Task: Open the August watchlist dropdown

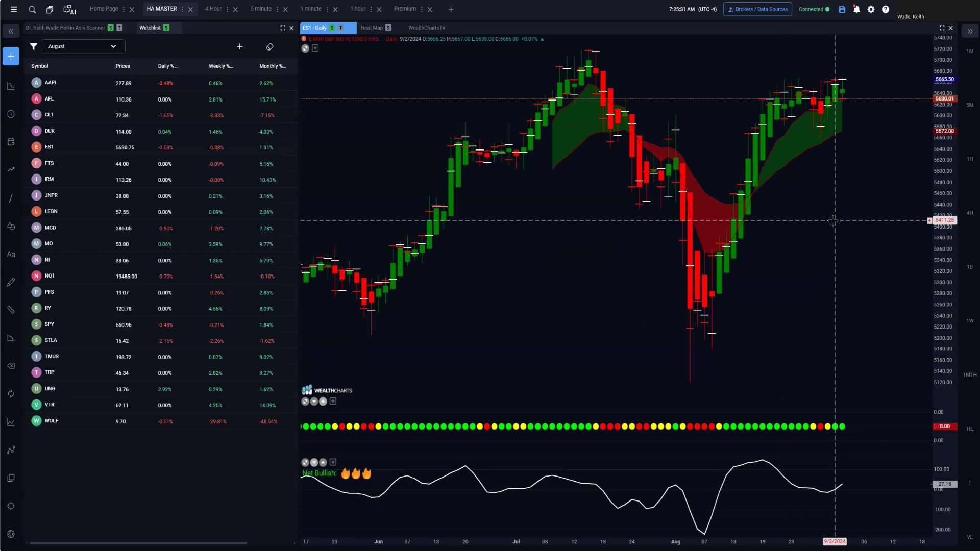Action: 83,46
